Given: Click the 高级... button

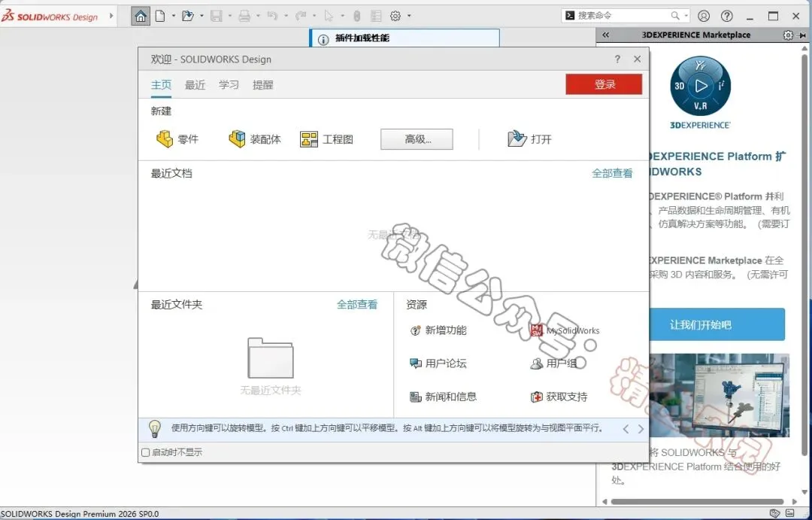Looking at the screenshot, I should pos(417,139).
